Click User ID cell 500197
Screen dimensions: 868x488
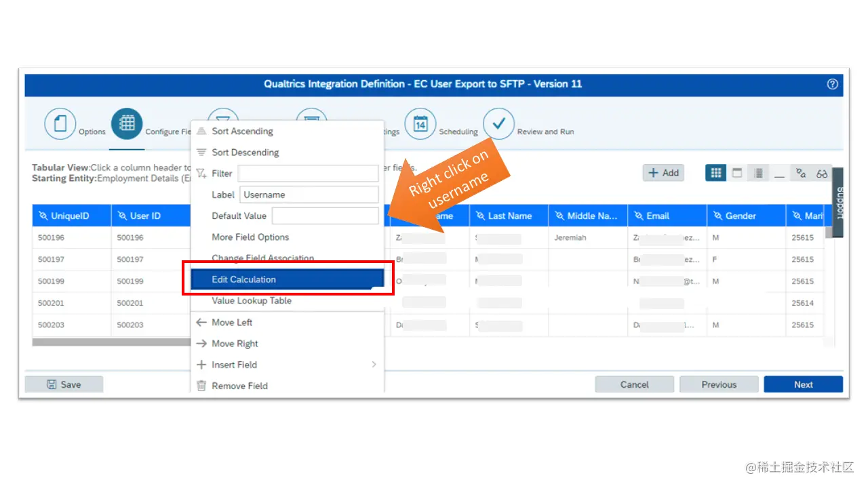point(151,260)
